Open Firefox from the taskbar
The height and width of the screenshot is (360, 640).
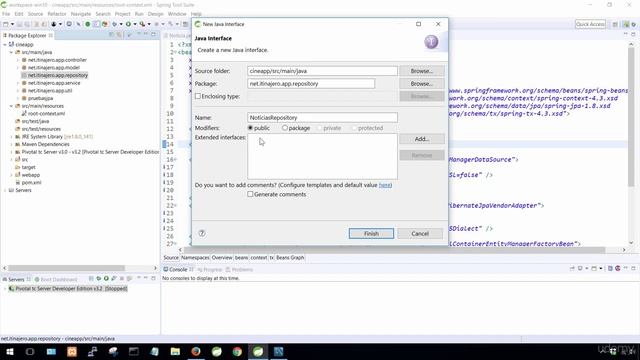point(196,351)
